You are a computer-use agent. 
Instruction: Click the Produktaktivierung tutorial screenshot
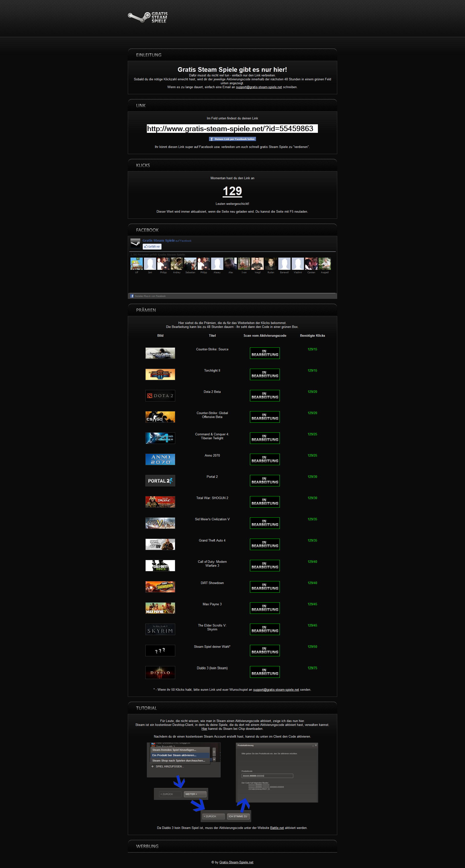[277, 773]
